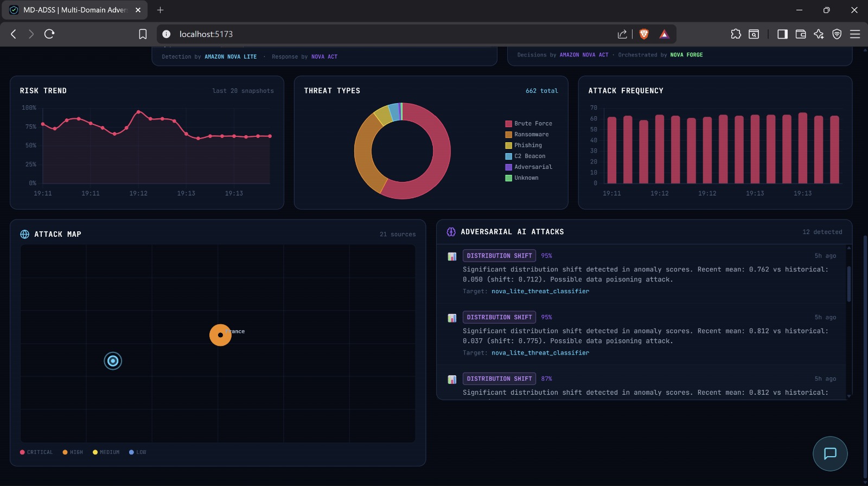Click the CRITICAL severity legend item
The height and width of the screenshot is (486, 868).
click(36, 452)
